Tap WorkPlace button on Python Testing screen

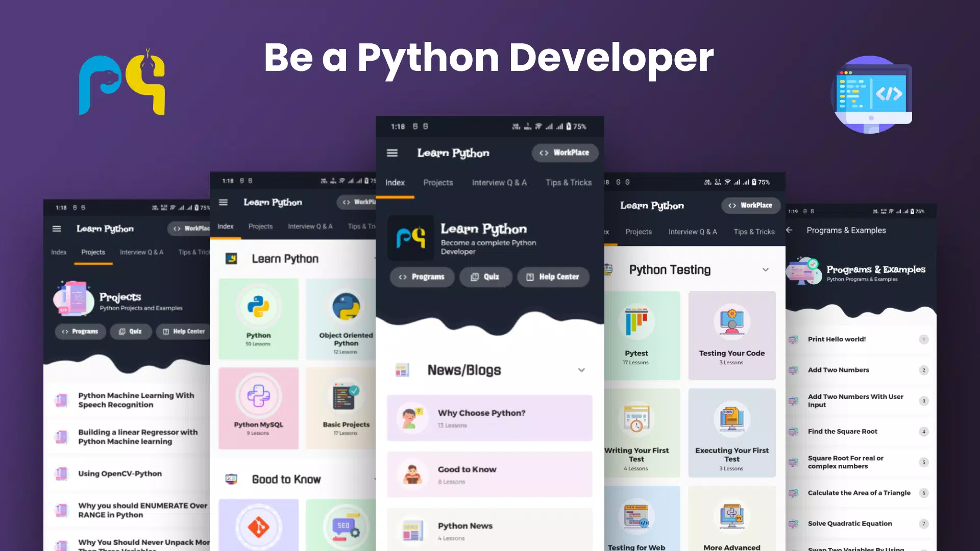(751, 205)
